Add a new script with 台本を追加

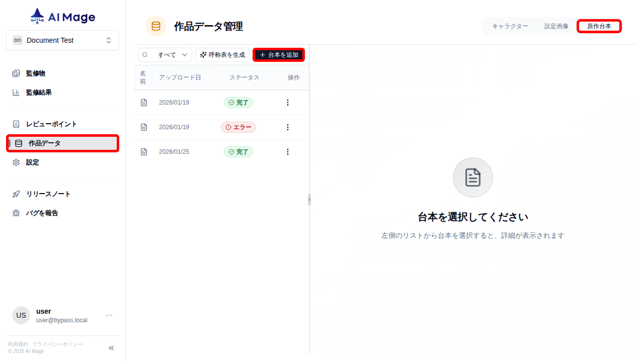[x=278, y=54]
